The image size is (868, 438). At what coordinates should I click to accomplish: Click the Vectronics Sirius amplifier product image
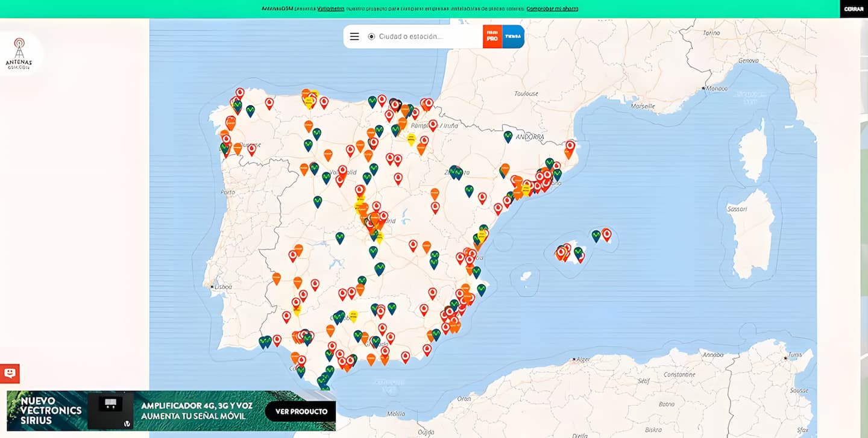coord(110,410)
